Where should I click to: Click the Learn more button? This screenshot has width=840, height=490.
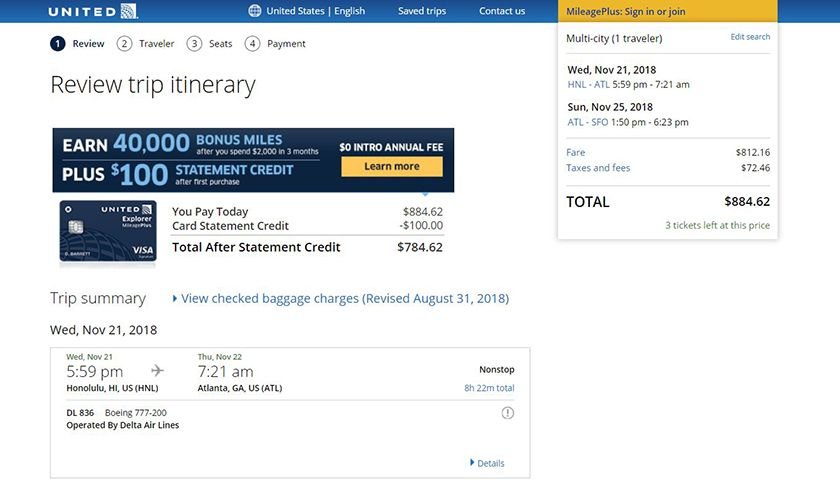[391, 166]
